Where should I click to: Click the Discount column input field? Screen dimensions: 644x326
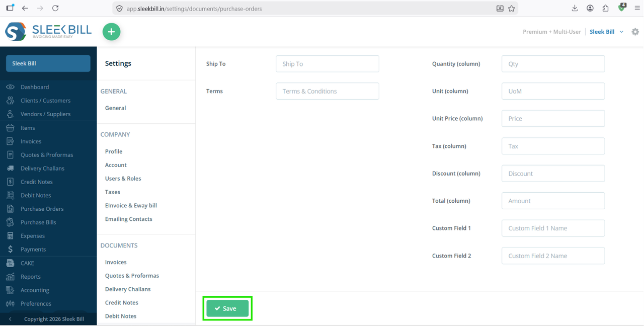553,174
